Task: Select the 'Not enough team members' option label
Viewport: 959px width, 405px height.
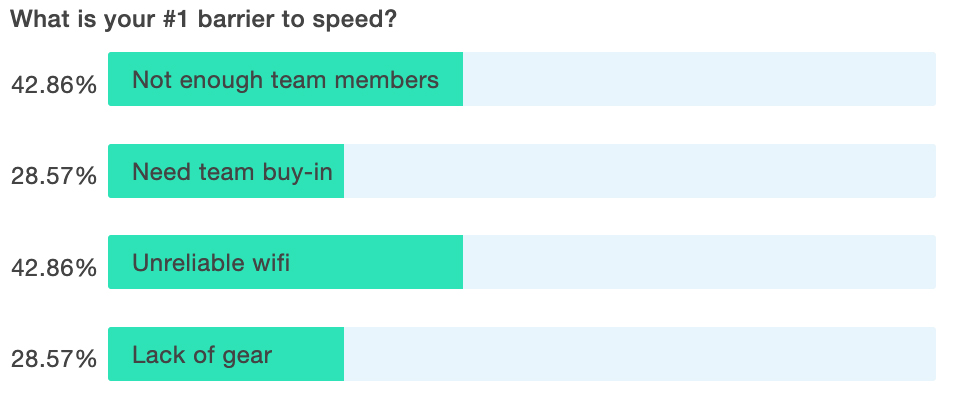Action: 286,80
